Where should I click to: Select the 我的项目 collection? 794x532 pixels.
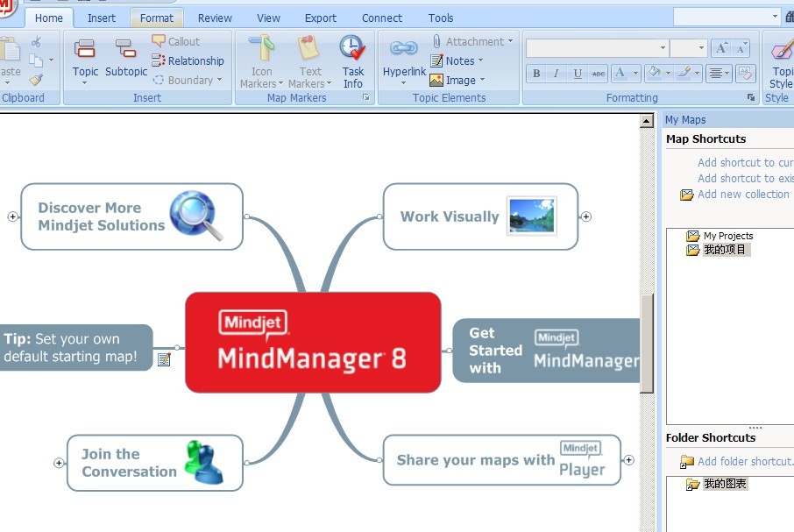[x=725, y=250]
